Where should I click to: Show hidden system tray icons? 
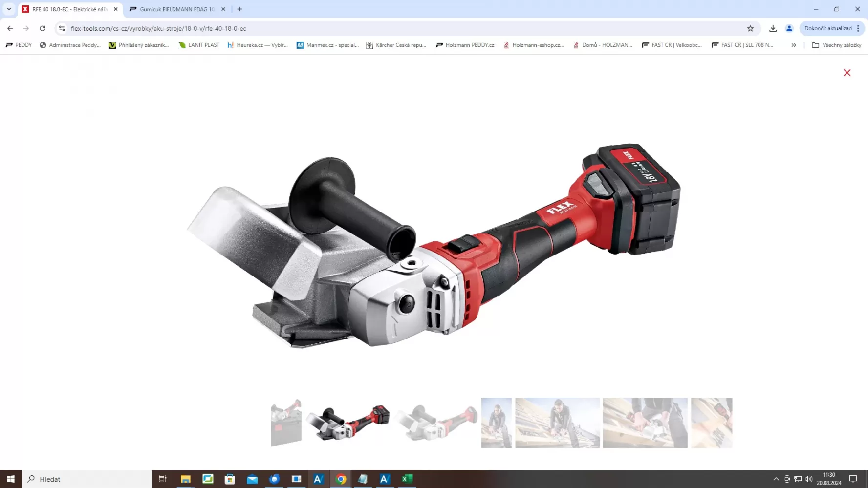[x=776, y=479]
